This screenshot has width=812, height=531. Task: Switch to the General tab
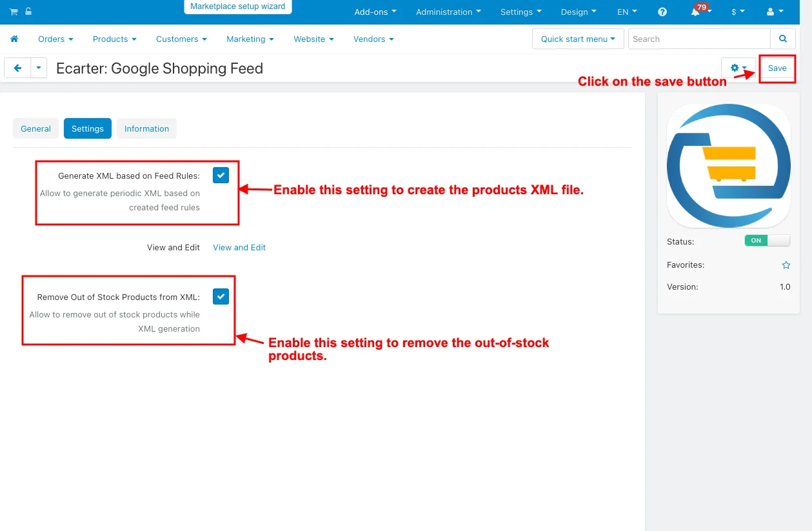35,128
